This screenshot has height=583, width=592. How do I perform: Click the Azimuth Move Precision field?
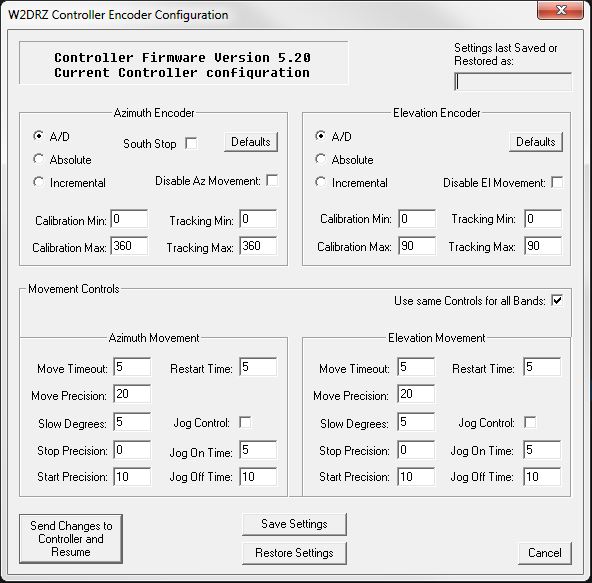click(x=132, y=394)
